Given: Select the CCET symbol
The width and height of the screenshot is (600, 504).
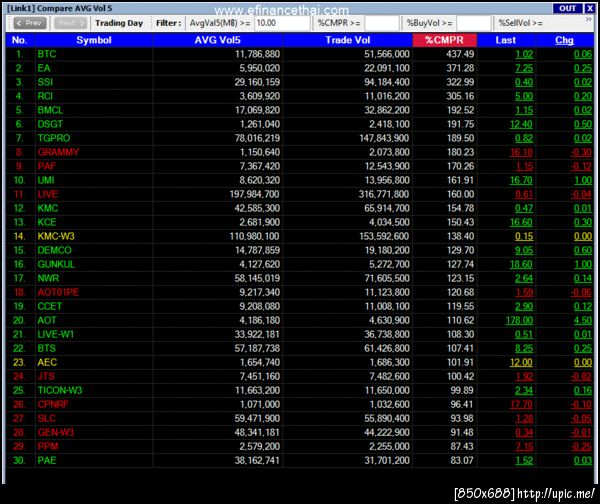Looking at the screenshot, I should click(x=49, y=306).
